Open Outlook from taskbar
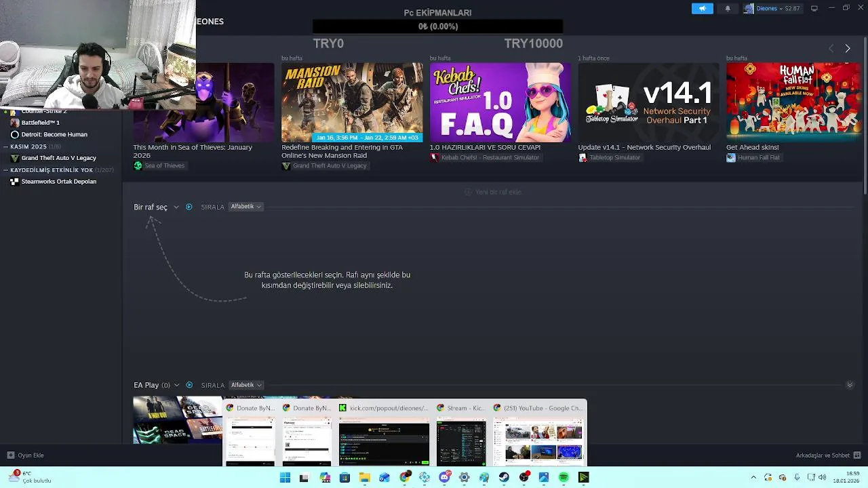The image size is (868, 488). (x=384, y=478)
